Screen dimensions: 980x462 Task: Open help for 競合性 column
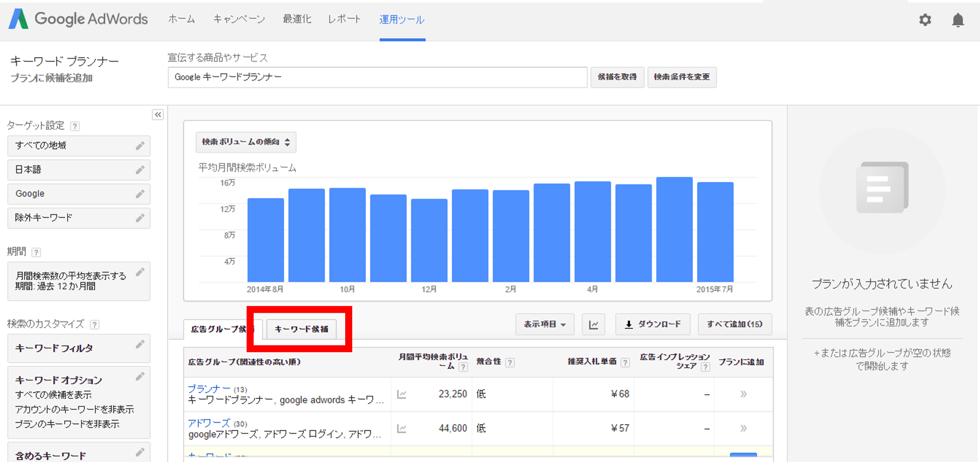[x=510, y=362]
